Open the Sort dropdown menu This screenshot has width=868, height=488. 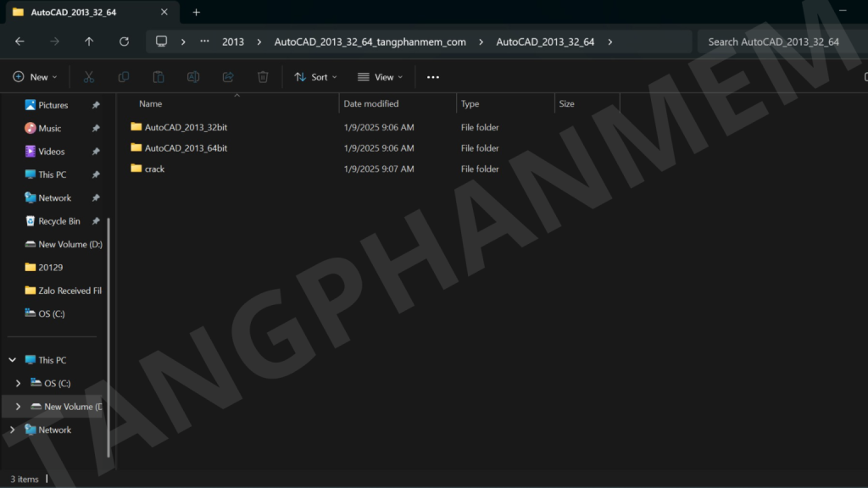click(315, 77)
